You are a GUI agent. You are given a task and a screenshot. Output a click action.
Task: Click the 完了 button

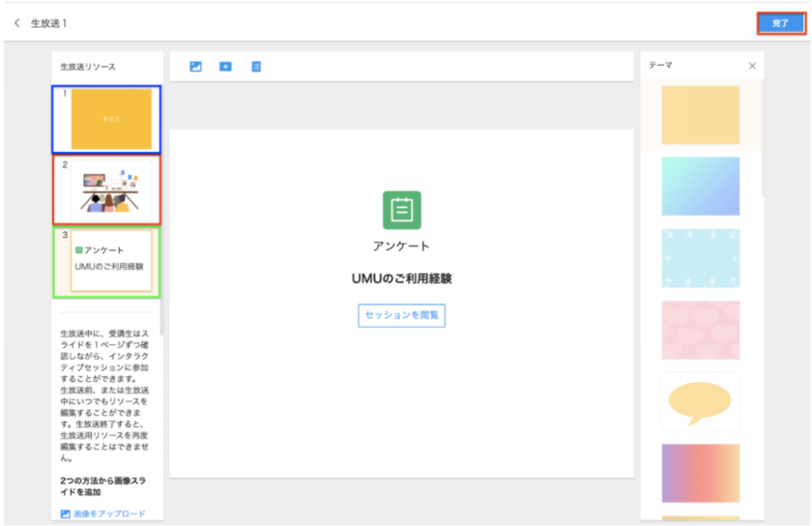tap(781, 23)
